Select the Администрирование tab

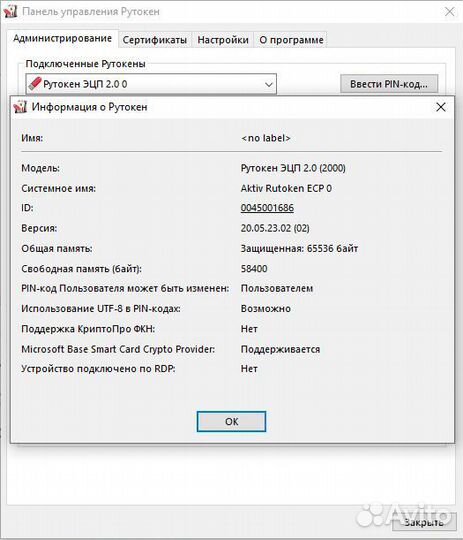62,39
